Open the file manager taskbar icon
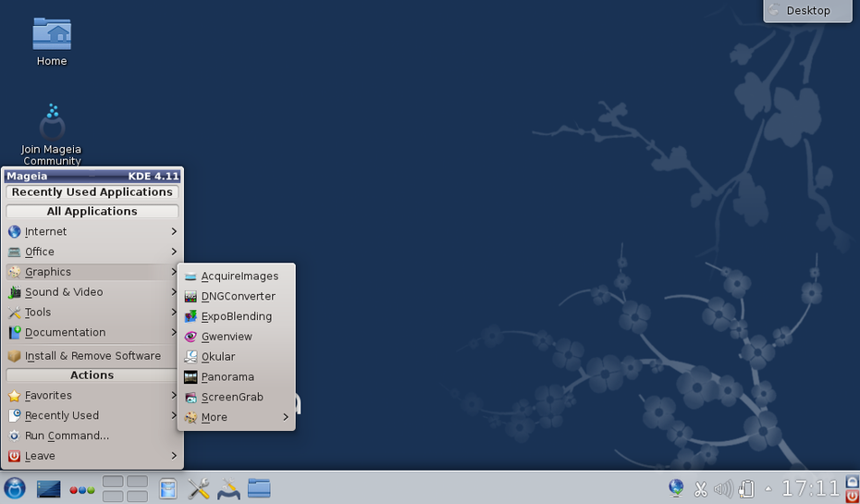The width and height of the screenshot is (860, 504). [259, 488]
